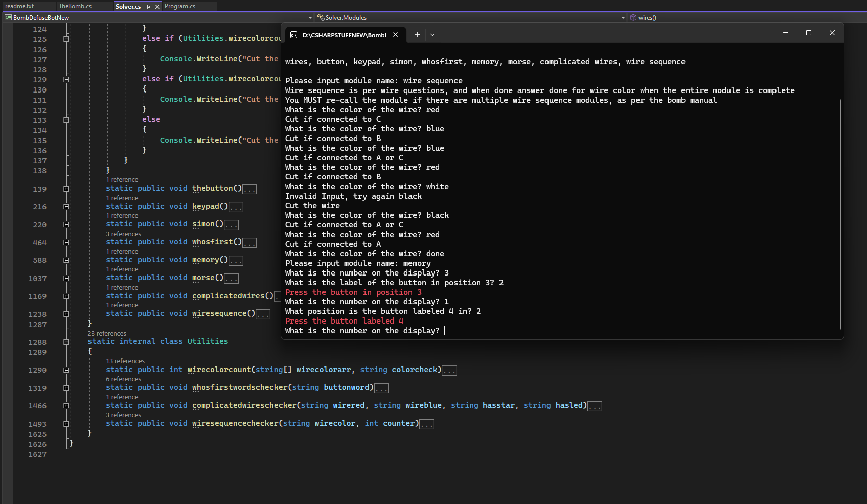Open the 13 references CodeLens link
The height and width of the screenshot is (504, 867).
pyautogui.click(x=125, y=361)
